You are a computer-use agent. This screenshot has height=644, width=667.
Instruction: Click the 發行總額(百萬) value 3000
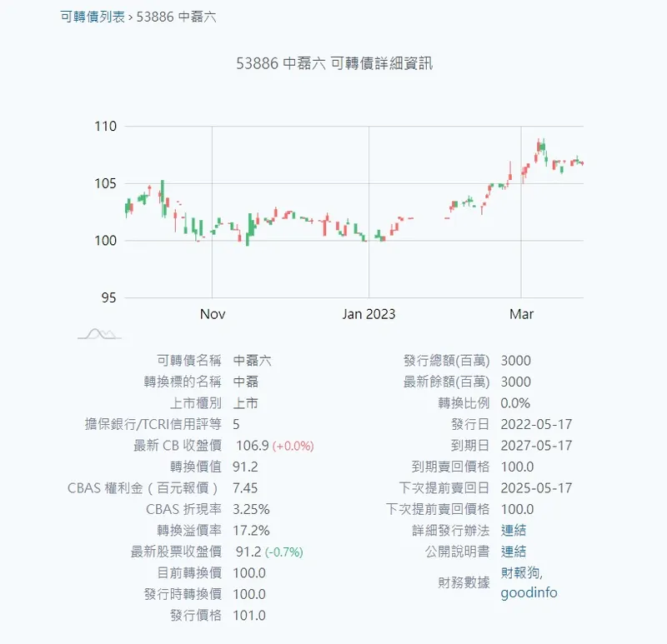tap(515, 361)
